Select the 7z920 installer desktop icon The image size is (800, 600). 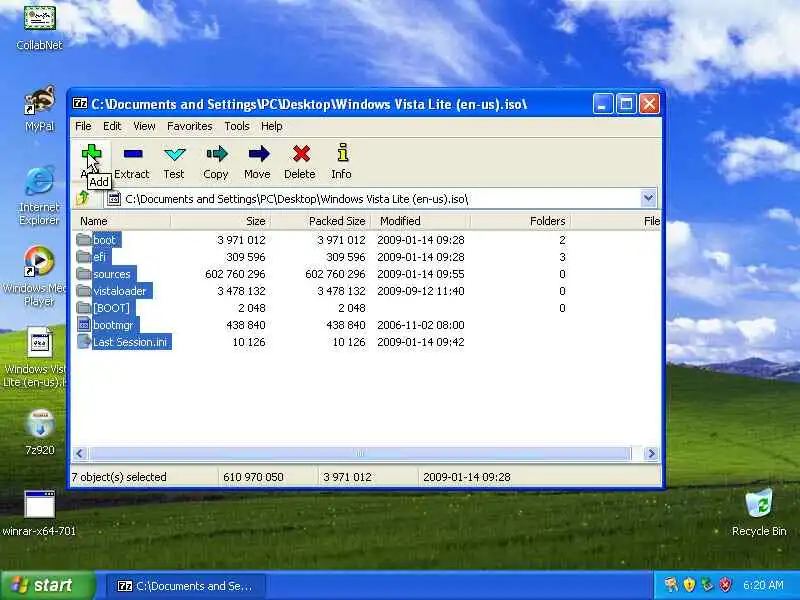coord(40,432)
